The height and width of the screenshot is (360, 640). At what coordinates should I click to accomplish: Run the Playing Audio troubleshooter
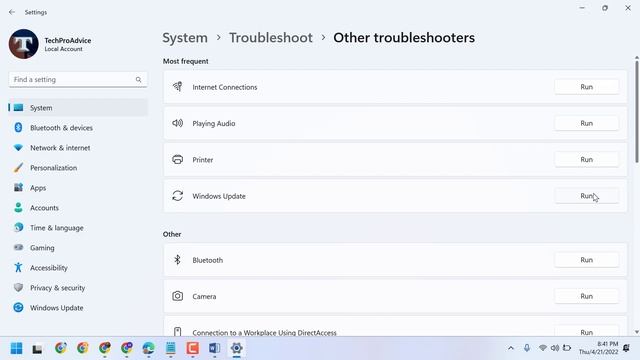tap(587, 123)
